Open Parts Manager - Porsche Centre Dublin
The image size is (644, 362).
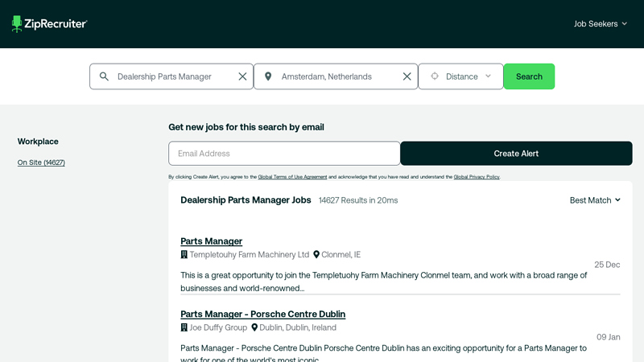(262, 314)
